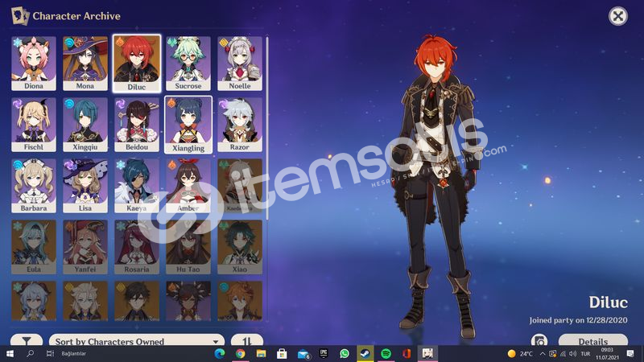Open the Windows notification center
This screenshot has width=644, height=362.
coord(630,354)
